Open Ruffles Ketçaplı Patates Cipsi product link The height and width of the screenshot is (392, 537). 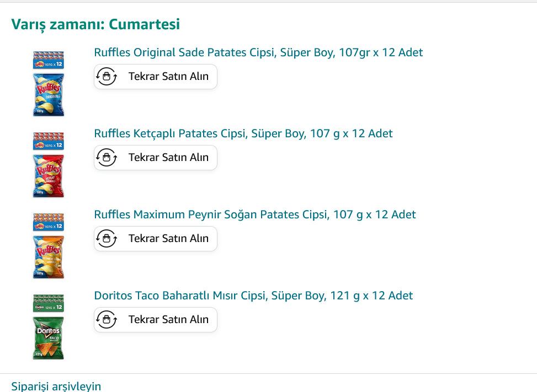click(243, 134)
